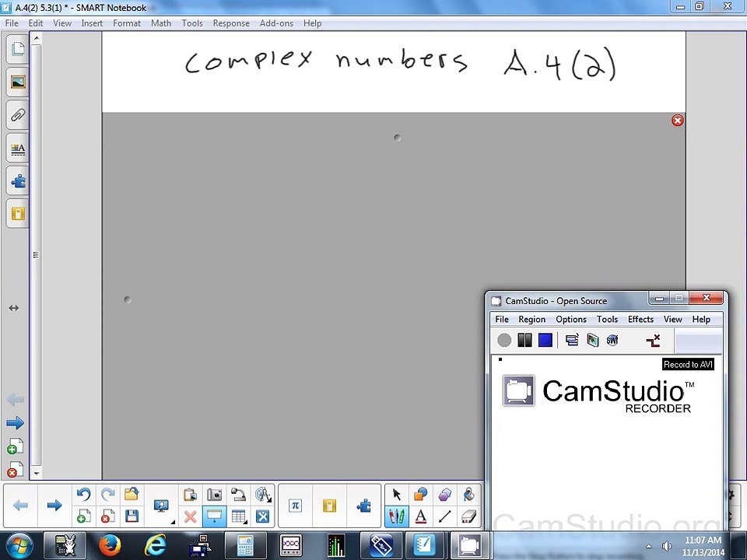Stop recording with blue square
The image size is (747, 560).
click(545, 340)
